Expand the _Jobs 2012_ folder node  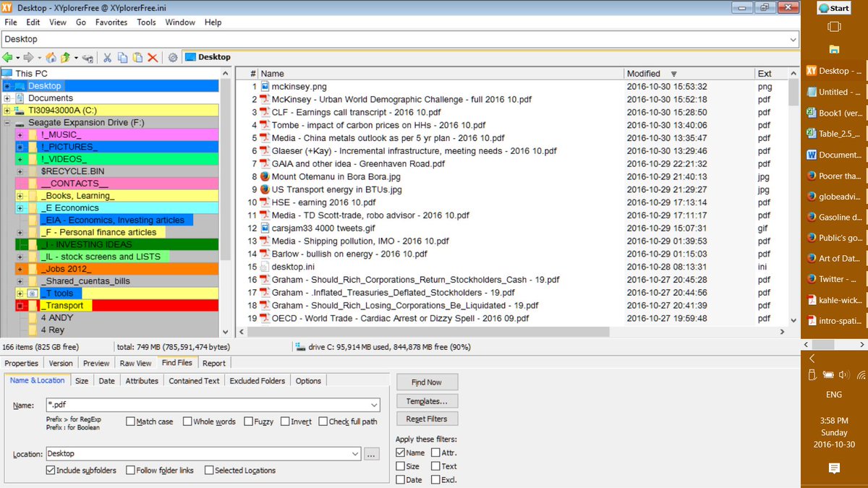[x=20, y=269]
